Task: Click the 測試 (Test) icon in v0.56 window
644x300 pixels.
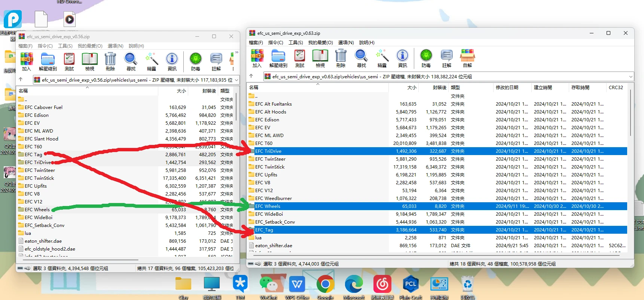Action: (x=69, y=62)
